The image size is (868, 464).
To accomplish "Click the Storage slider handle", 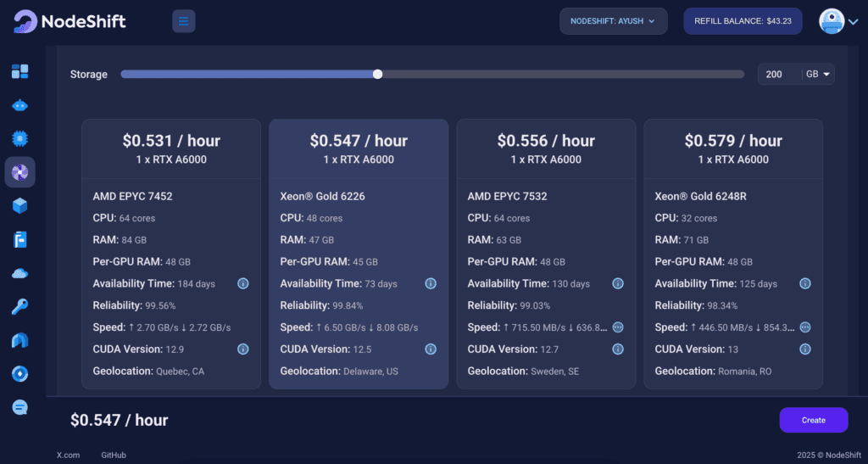I will (377, 75).
